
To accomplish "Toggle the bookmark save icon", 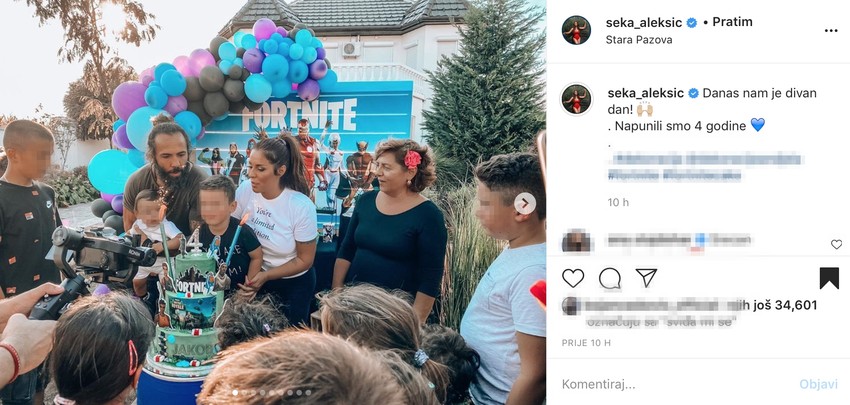I will point(829,278).
